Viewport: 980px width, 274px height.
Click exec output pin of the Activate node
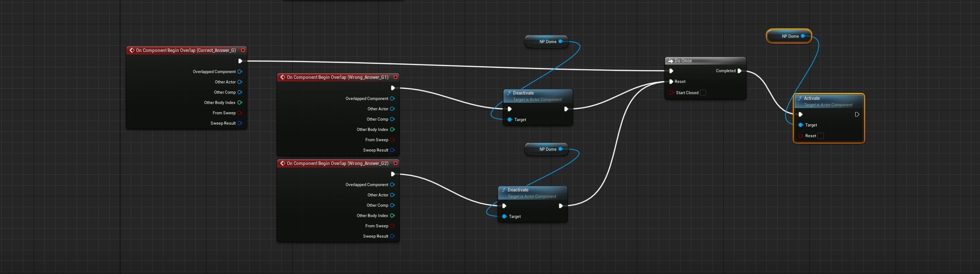857,114
